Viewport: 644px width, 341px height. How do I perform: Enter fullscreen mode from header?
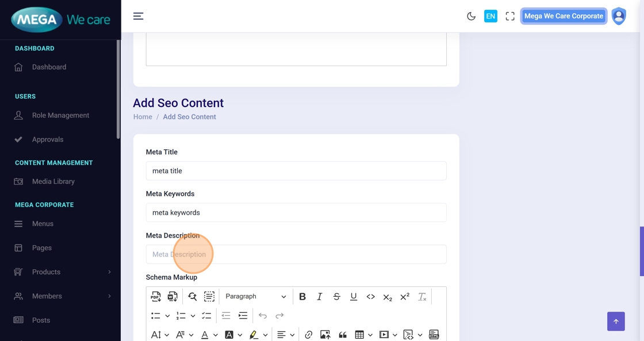tap(510, 16)
